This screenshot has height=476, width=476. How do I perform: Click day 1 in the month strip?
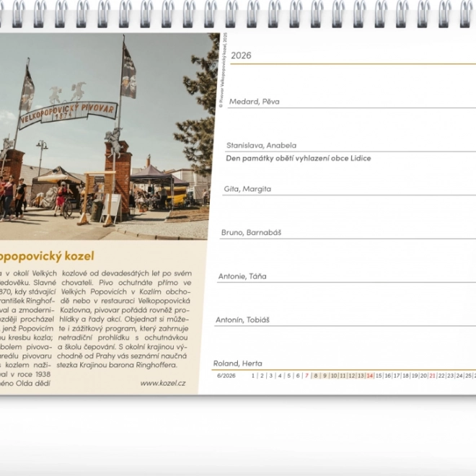(253, 376)
